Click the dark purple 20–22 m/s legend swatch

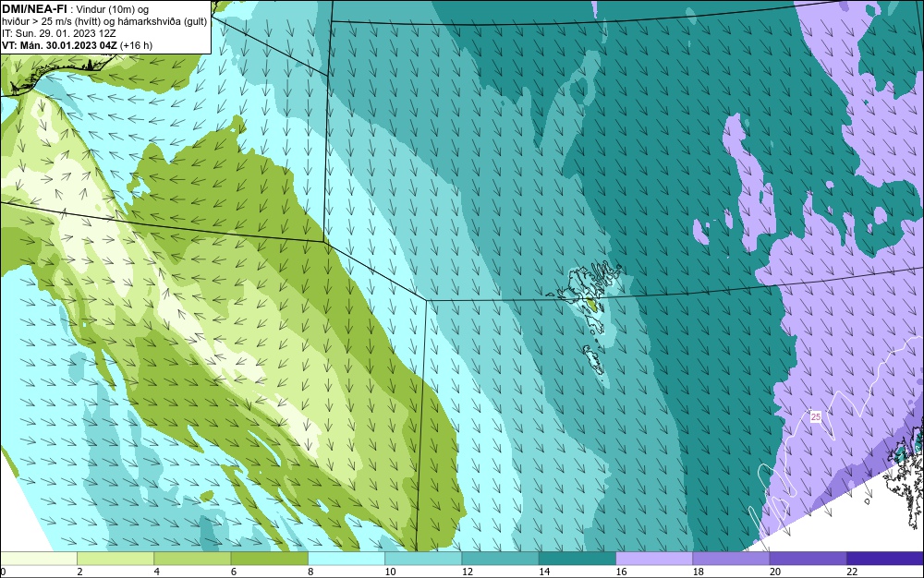pyautogui.click(x=808, y=559)
